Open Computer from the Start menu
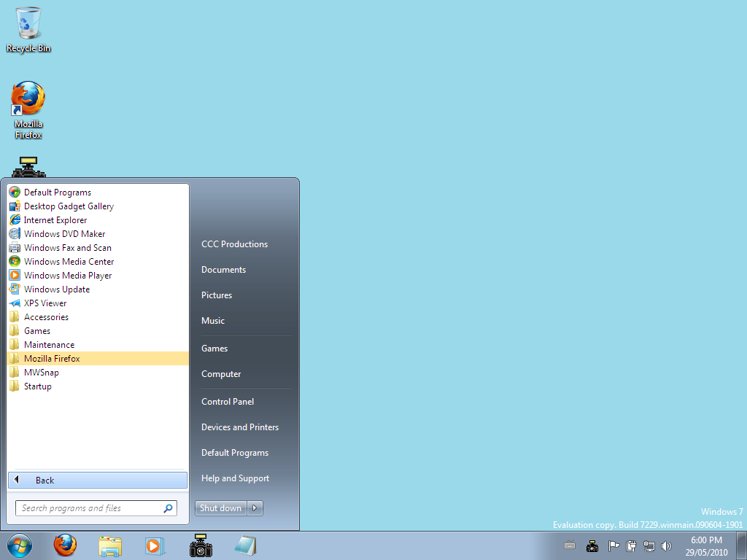 click(221, 374)
